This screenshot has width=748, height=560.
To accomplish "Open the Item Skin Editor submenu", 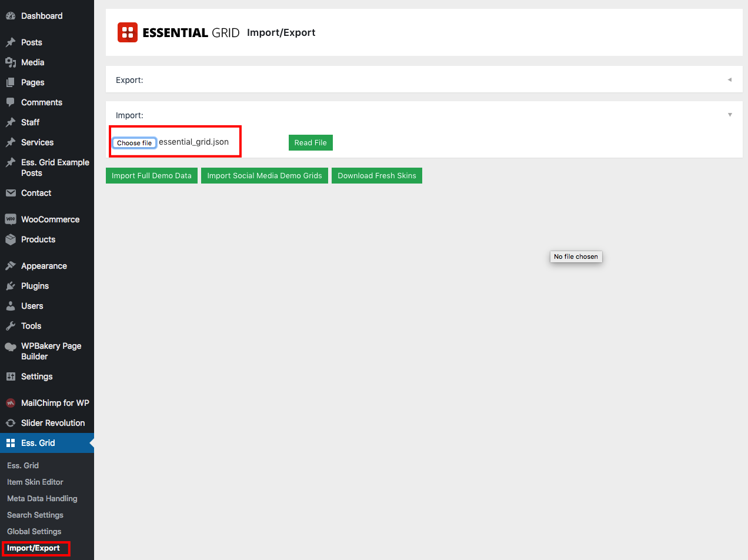I will [35, 482].
